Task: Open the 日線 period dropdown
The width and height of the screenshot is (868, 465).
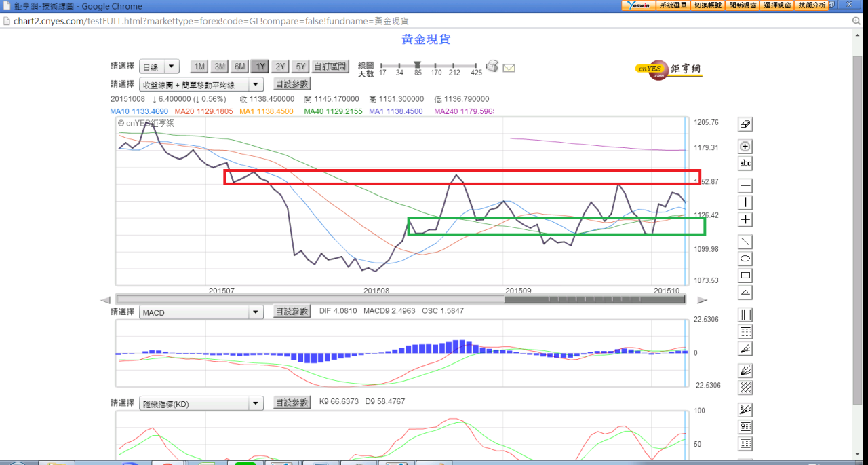Action: 159,67
